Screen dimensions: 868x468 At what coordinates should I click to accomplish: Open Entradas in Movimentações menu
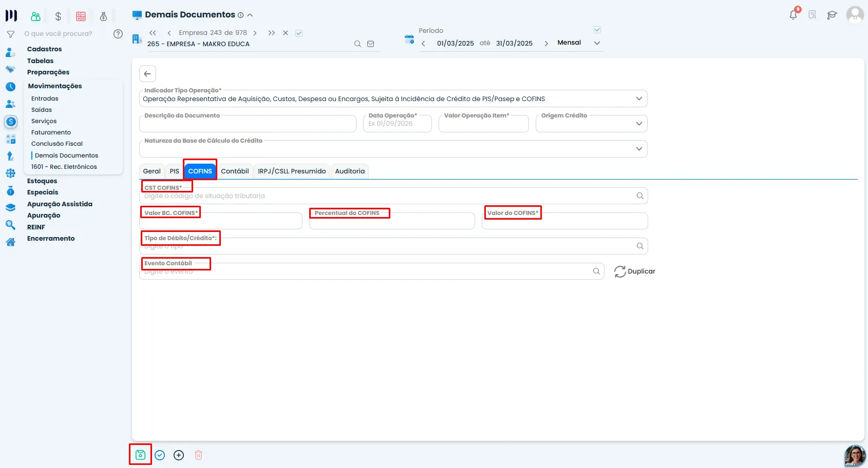45,99
